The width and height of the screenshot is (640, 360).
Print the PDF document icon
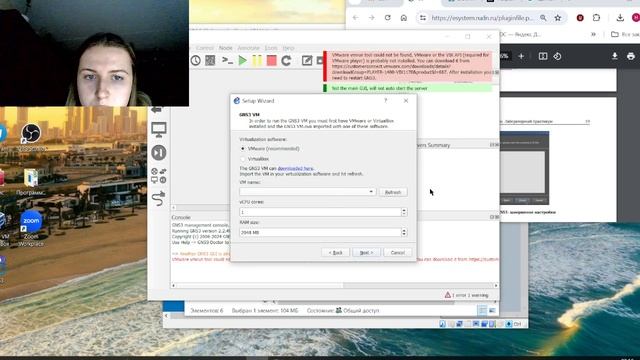(x=631, y=56)
